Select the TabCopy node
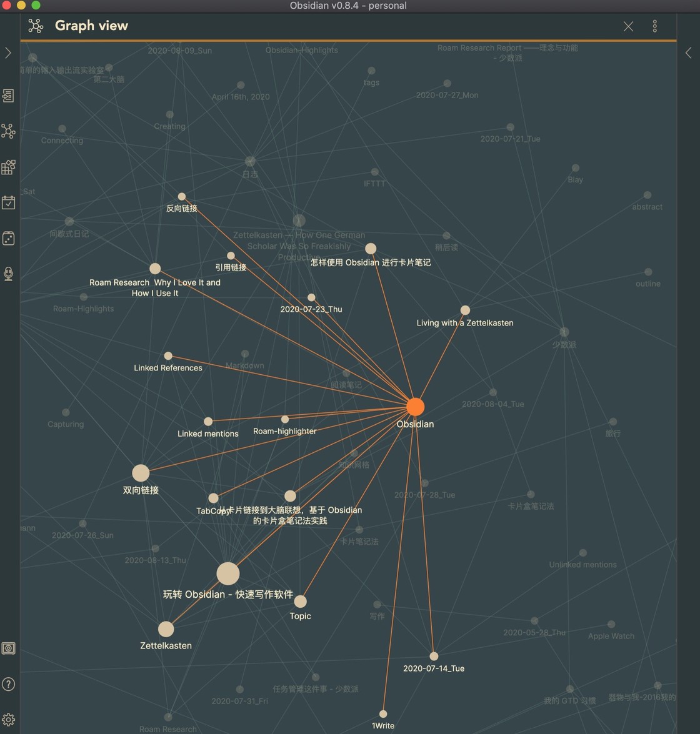Screen dimensions: 700x734 213,498
